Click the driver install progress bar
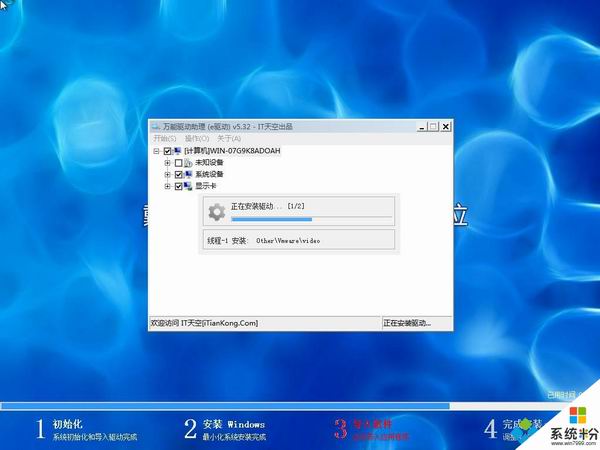The image size is (600, 450). click(311, 219)
